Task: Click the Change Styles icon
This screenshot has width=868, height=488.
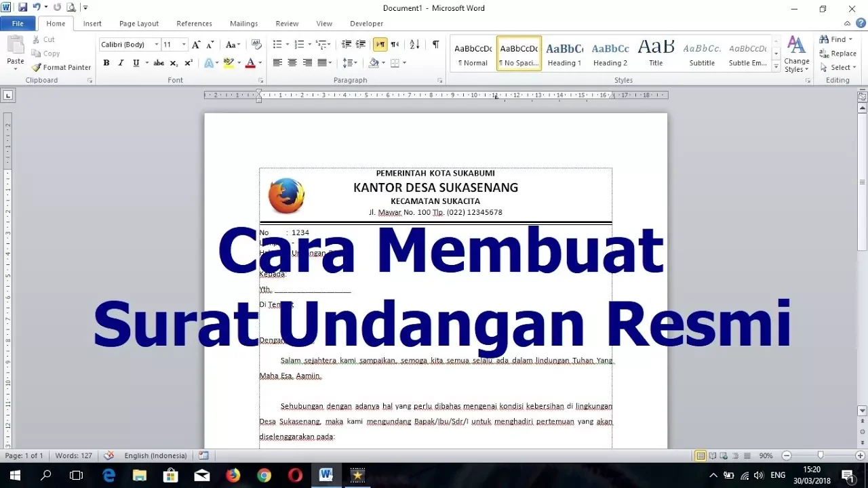Action: (796, 54)
